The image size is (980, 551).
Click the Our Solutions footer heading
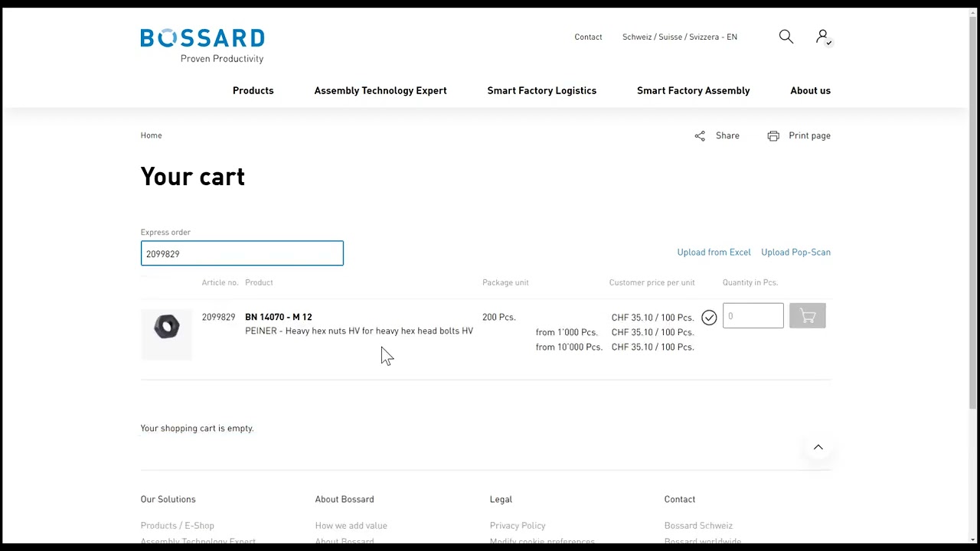[168, 499]
